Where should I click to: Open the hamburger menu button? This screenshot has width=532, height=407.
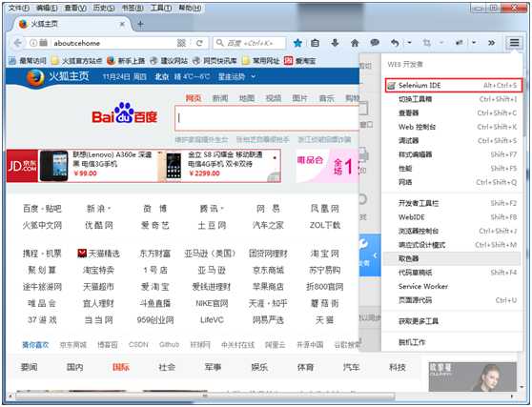(514, 43)
